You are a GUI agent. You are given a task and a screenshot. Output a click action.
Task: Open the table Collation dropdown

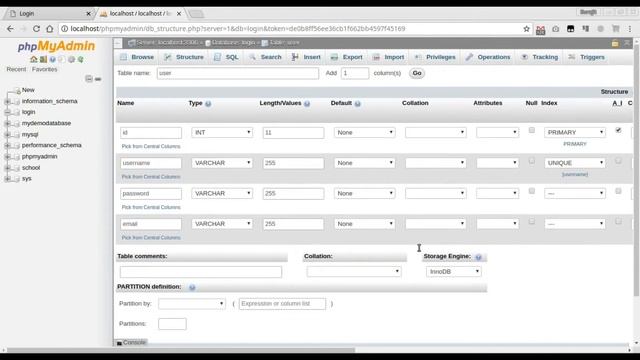click(354, 271)
